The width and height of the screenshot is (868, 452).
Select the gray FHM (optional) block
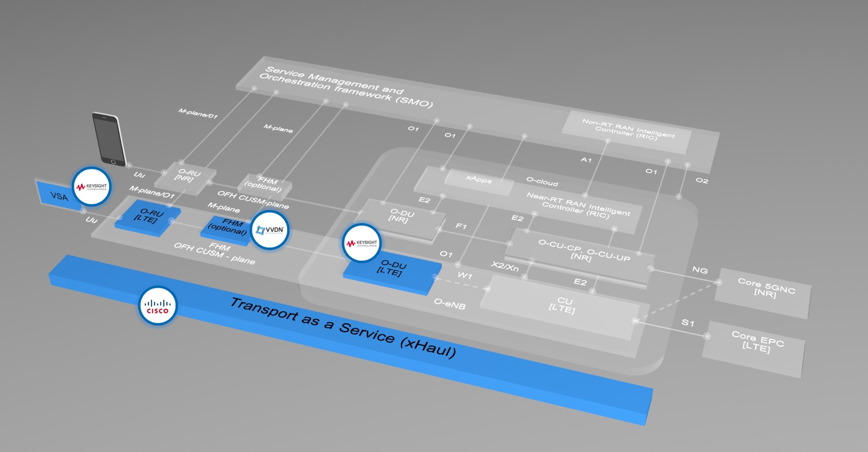[x=265, y=186]
